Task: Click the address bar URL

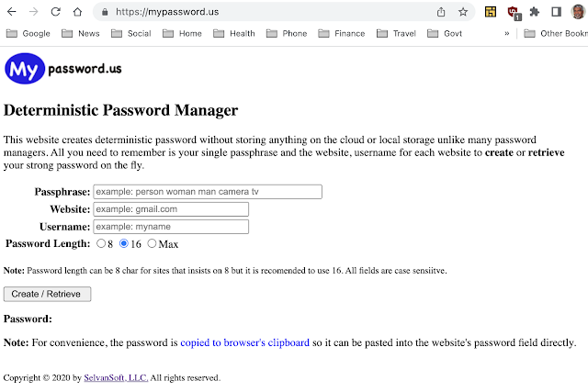Action: 167,12
